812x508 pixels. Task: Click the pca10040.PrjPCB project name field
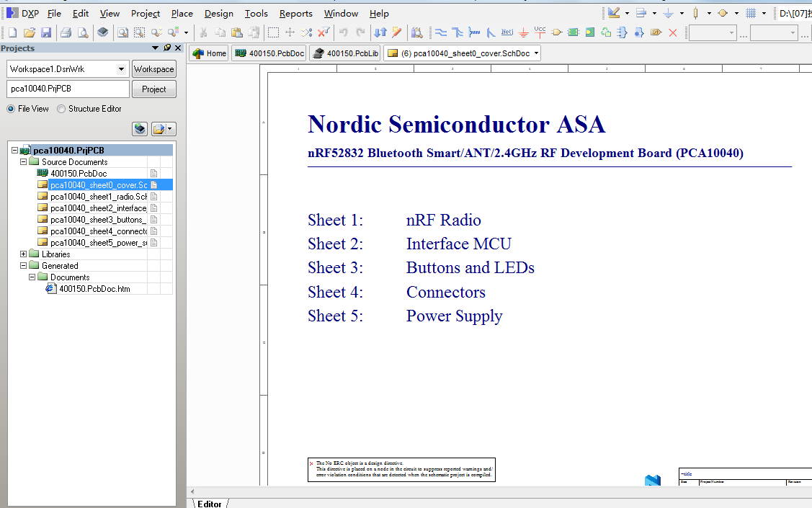[68, 89]
